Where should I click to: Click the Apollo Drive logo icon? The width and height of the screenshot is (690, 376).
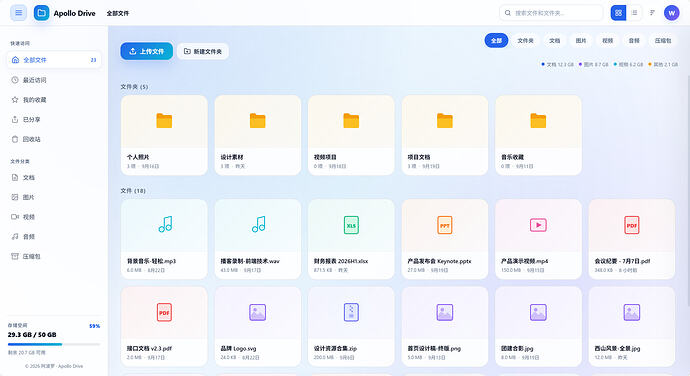[x=41, y=13]
